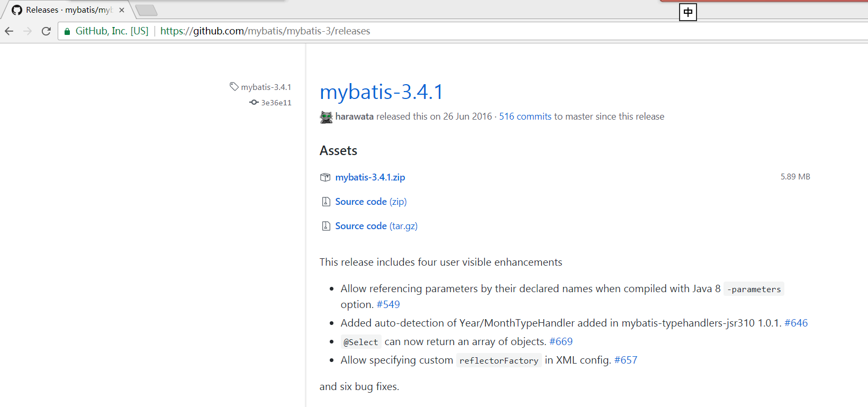
Task: Click the browser forward arrow
Action: (28, 31)
